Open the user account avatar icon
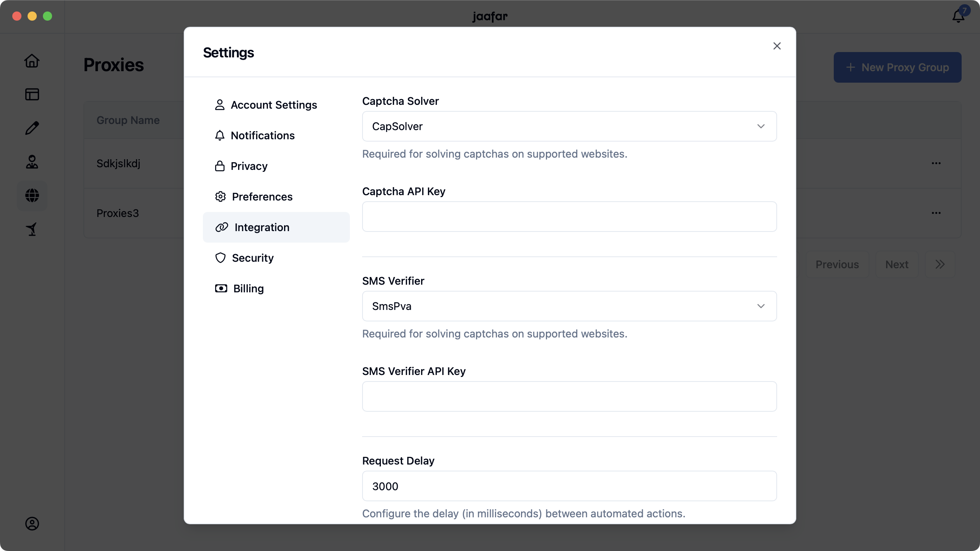The image size is (980, 551). click(32, 523)
